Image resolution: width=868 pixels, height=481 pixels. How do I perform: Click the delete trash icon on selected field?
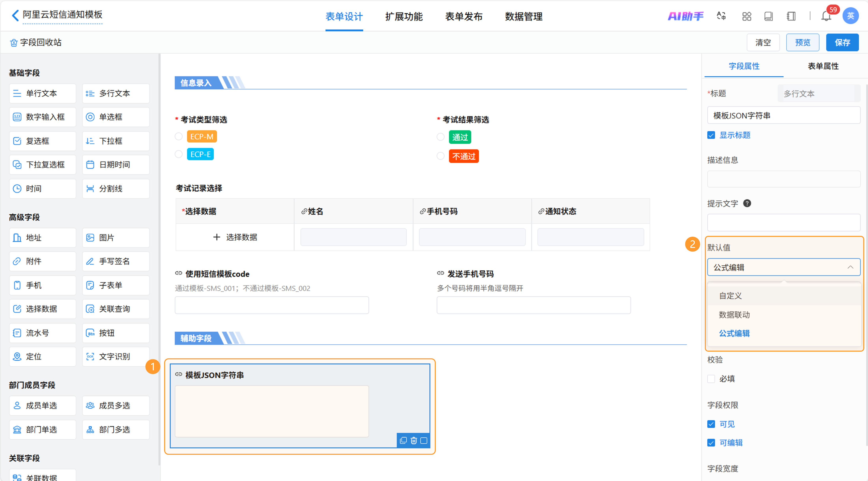pos(414,440)
